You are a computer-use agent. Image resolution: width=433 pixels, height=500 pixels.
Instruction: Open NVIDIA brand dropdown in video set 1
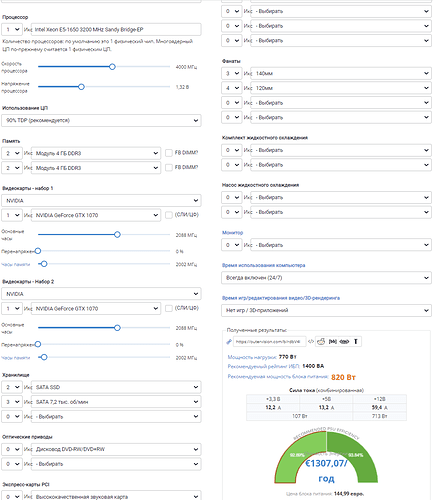(x=101, y=201)
